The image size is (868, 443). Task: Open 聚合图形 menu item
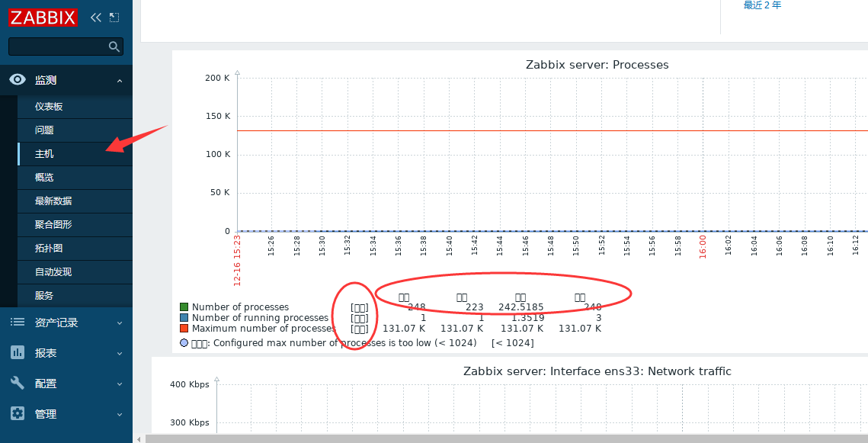75,225
